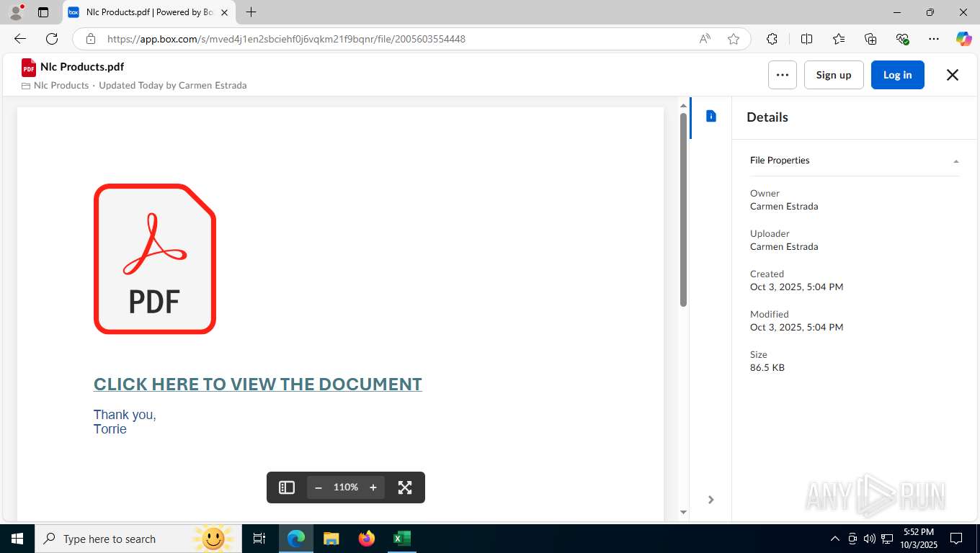Click the Details panel heading
Screen dimensions: 980x553
pyautogui.click(x=767, y=117)
